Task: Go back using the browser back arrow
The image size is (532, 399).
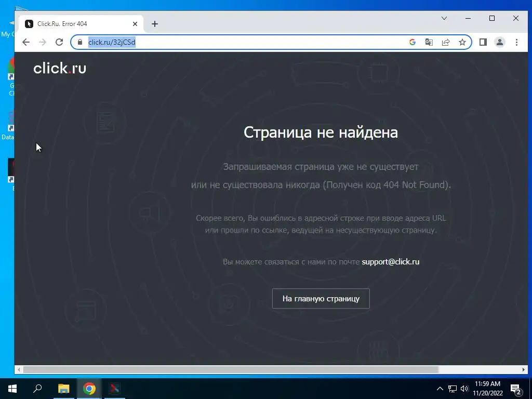Action: tap(26, 42)
